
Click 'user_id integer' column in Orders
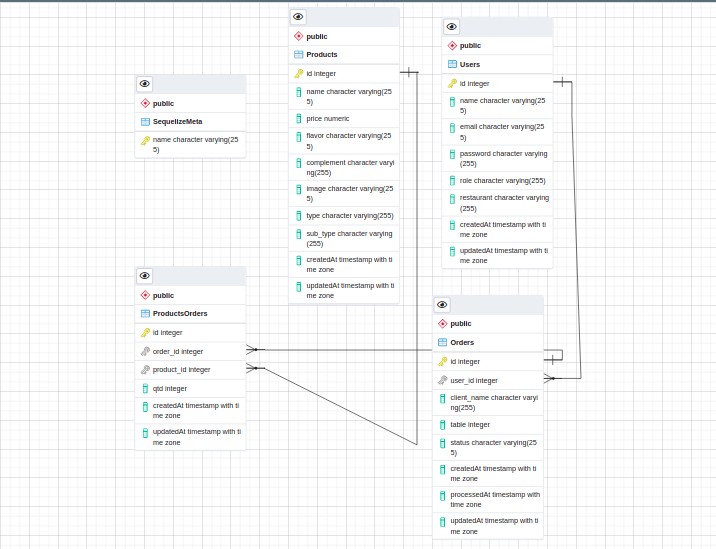474,380
